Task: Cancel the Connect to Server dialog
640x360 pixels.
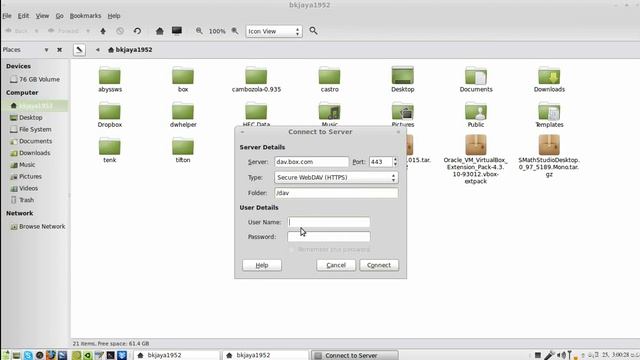Action: click(x=336, y=265)
